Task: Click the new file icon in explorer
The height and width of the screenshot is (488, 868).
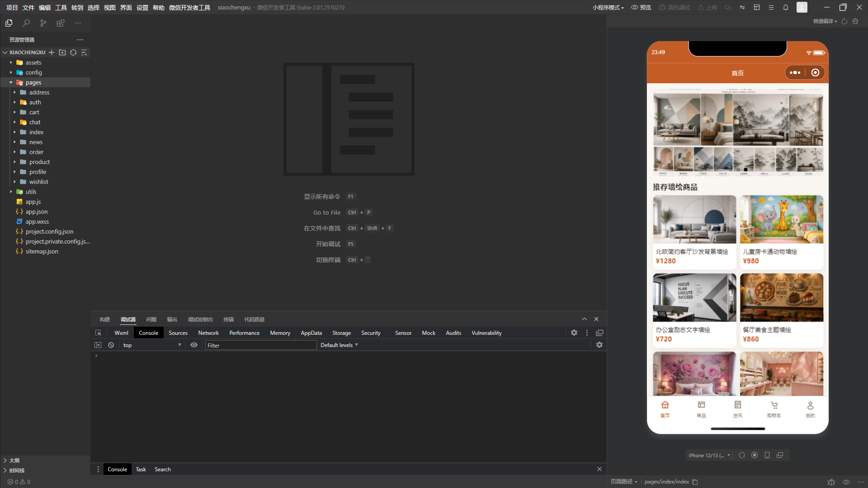Action: click(x=52, y=52)
